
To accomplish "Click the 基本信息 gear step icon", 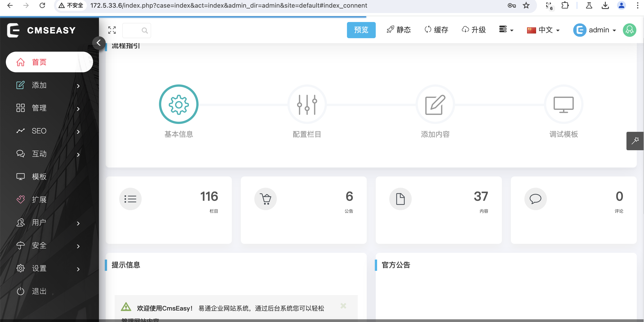I will pos(179,104).
